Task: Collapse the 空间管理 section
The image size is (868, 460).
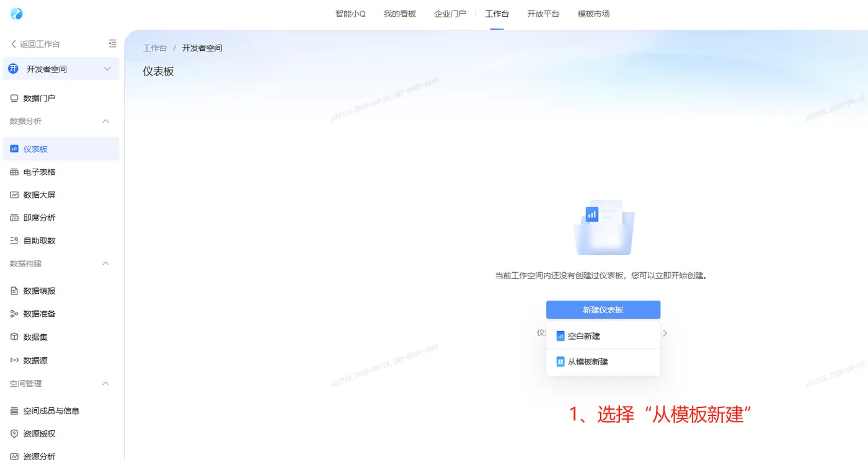Action: click(x=105, y=384)
